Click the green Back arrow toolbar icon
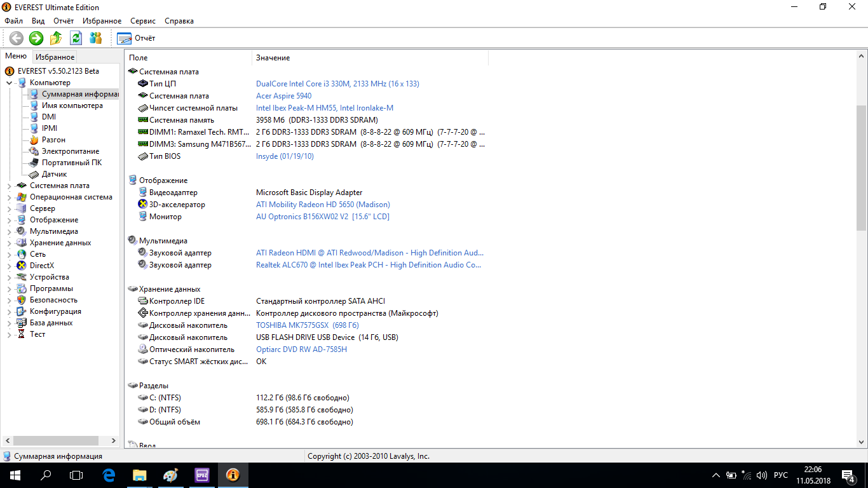This screenshot has height=488, width=868. tap(17, 38)
